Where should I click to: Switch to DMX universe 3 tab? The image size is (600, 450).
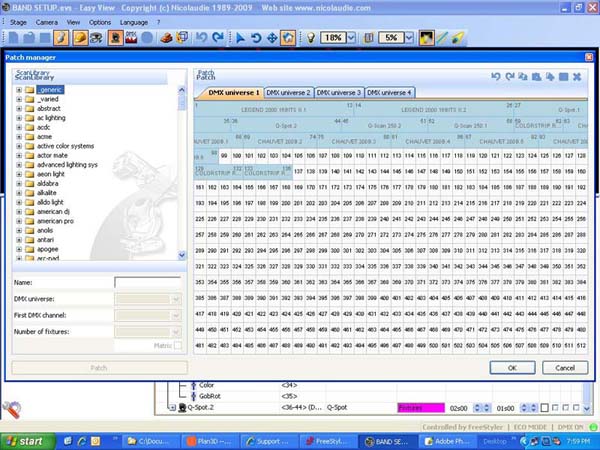coord(339,93)
